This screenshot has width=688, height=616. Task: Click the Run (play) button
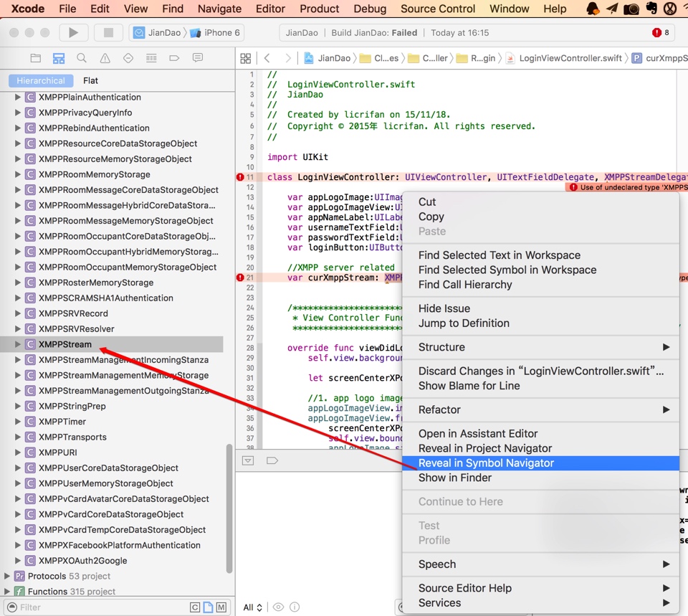tap(73, 32)
